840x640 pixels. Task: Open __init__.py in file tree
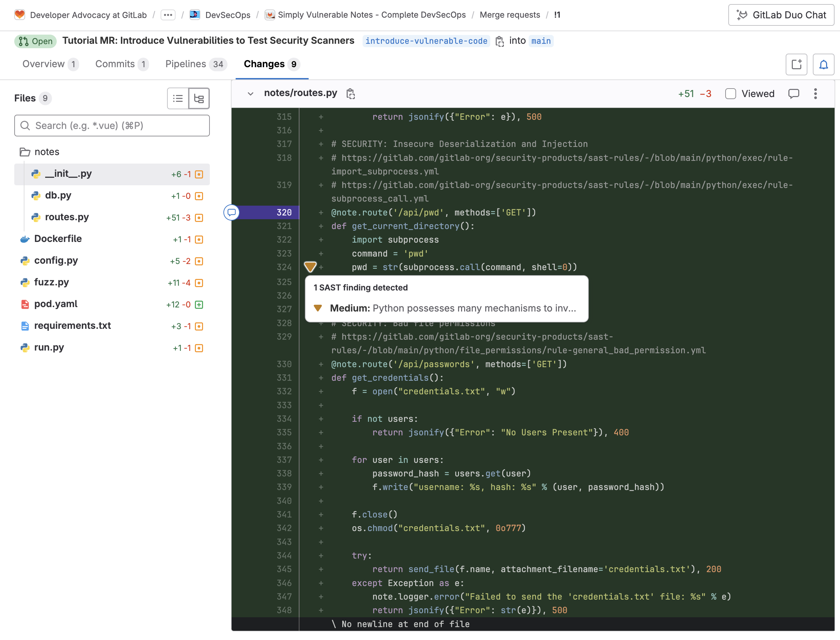click(x=112, y=174)
